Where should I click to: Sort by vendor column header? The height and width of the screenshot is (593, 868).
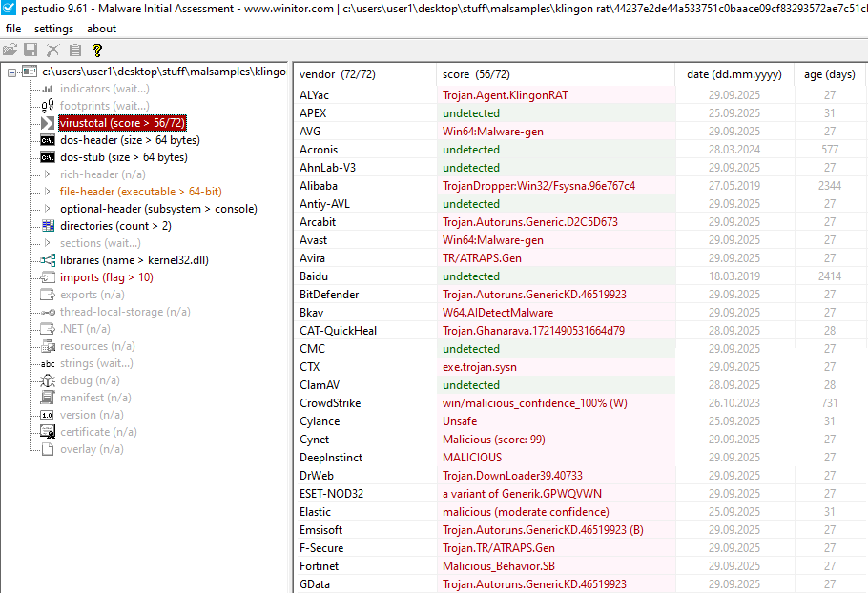(x=365, y=74)
